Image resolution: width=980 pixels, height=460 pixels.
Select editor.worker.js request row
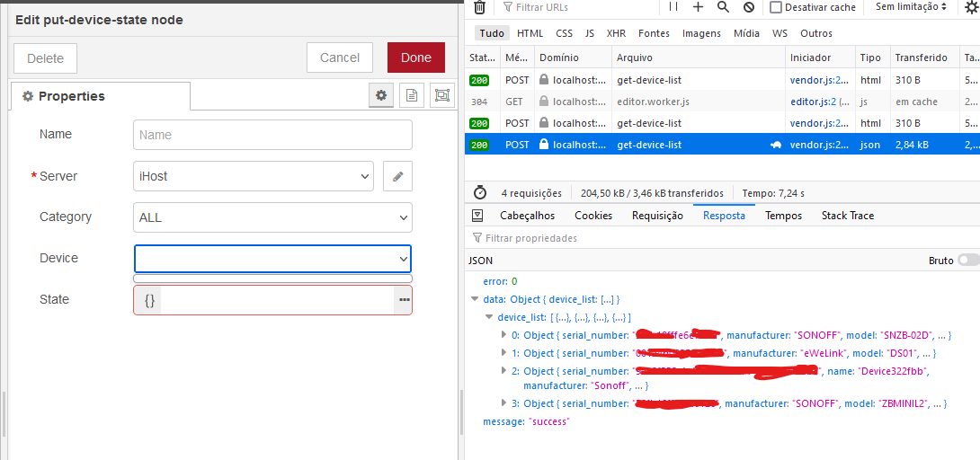tap(723, 102)
